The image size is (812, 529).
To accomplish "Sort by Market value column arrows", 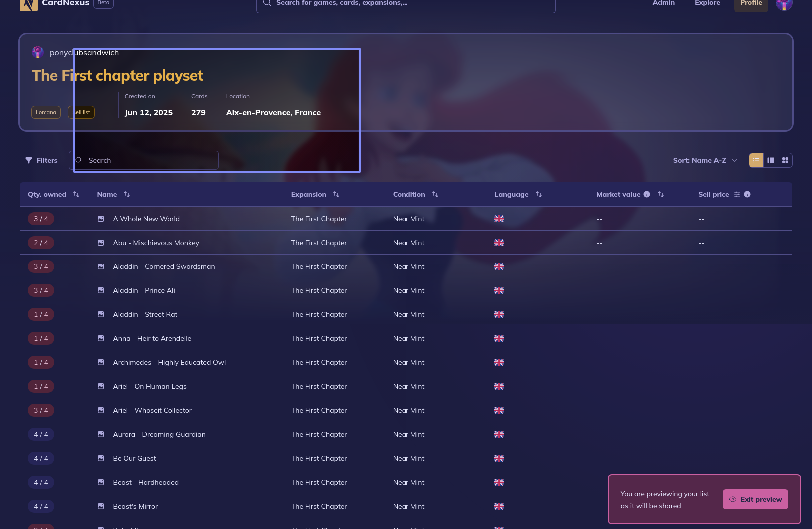I will point(661,194).
